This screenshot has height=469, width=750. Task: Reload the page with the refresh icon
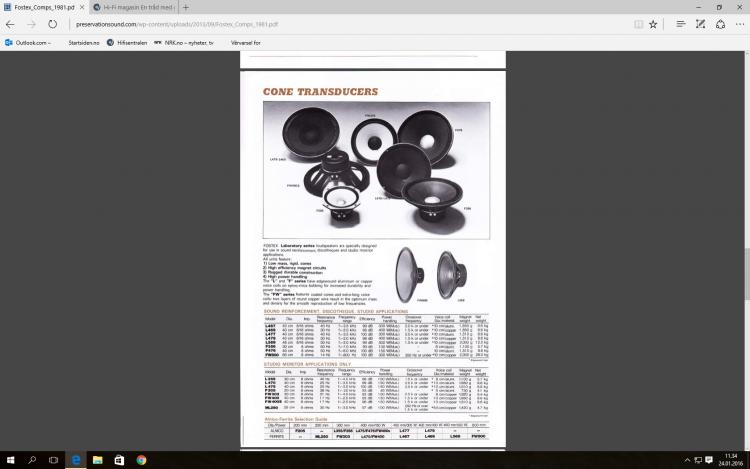(x=52, y=24)
